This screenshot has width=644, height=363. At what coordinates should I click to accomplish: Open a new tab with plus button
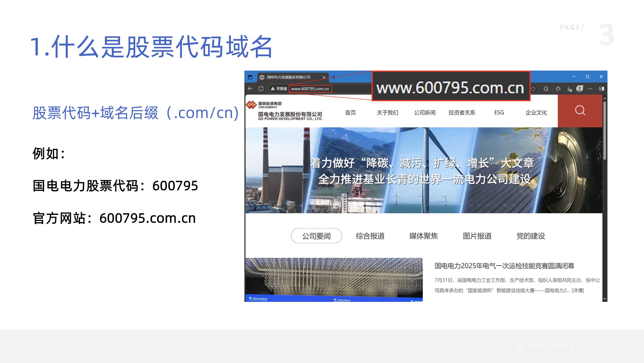pos(333,77)
